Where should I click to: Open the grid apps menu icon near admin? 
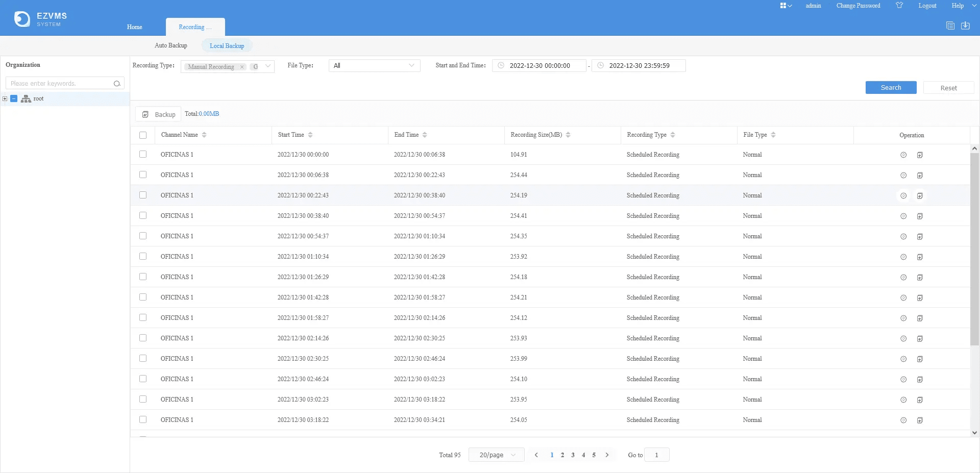coord(786,6)
